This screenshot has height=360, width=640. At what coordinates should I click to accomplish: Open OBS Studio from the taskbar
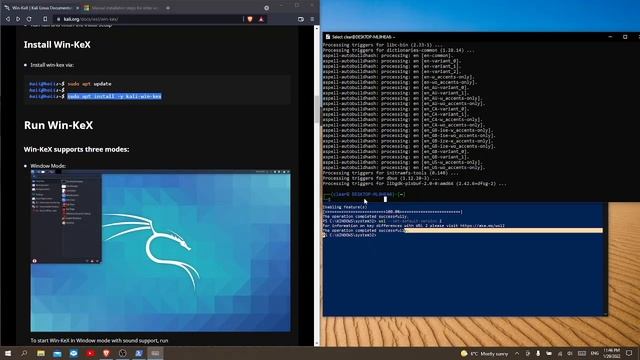122,353
